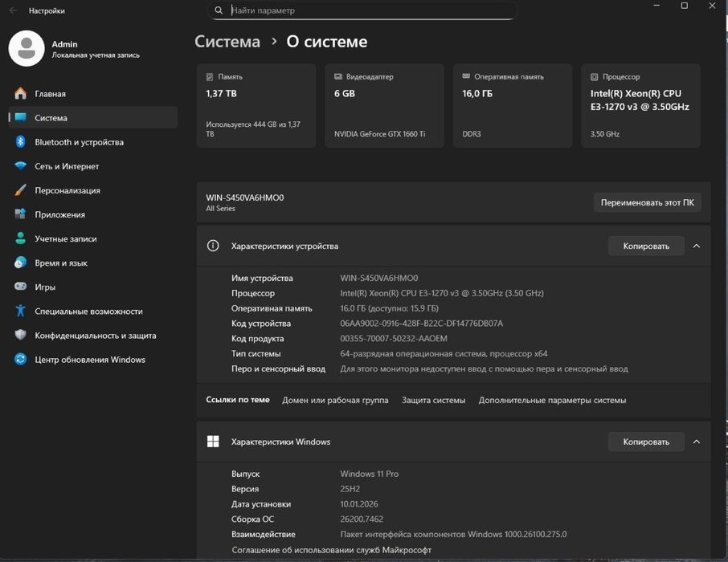Collapse the Характеристики устройства section chevron

(x=696, y=246)
